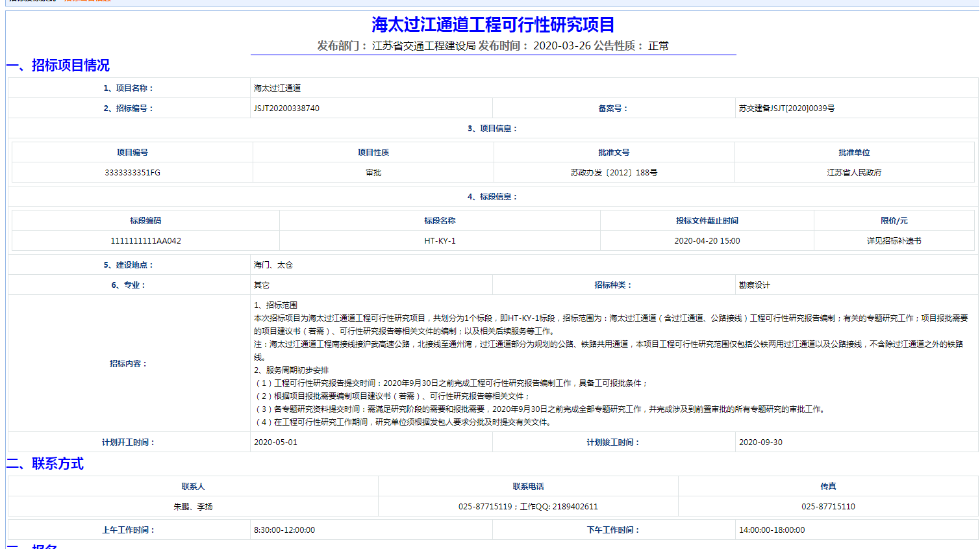This screenshot has width=980, height=549.
Task: Click the 计划开工时间 label
Action: (128, 442)
